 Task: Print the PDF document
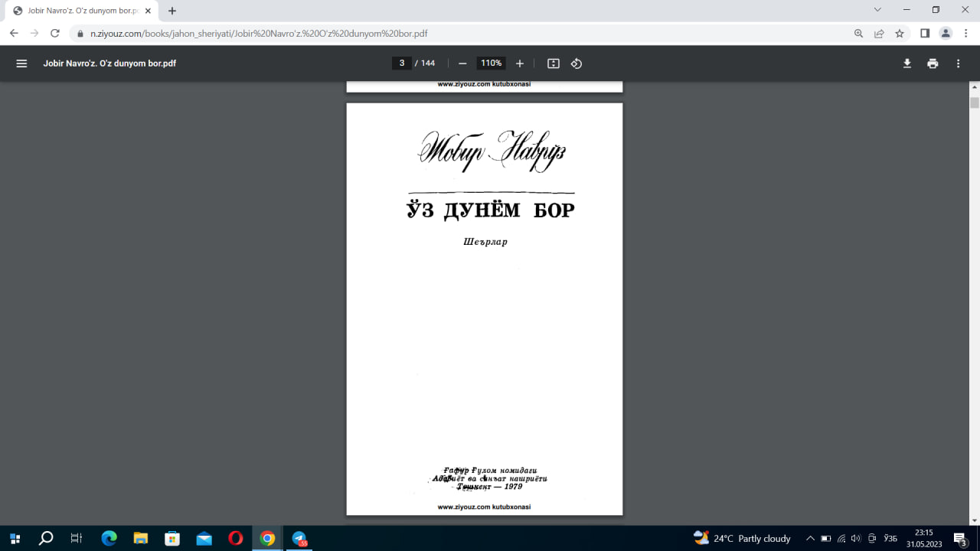tap(933, 64)
